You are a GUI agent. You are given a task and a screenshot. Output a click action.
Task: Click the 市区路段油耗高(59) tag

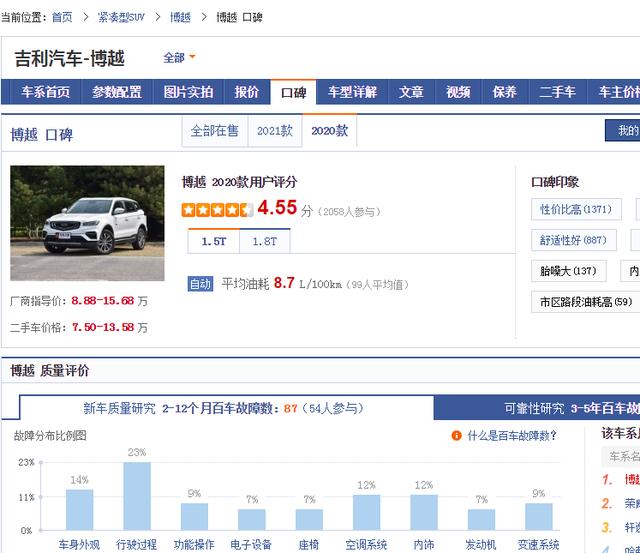586,302
